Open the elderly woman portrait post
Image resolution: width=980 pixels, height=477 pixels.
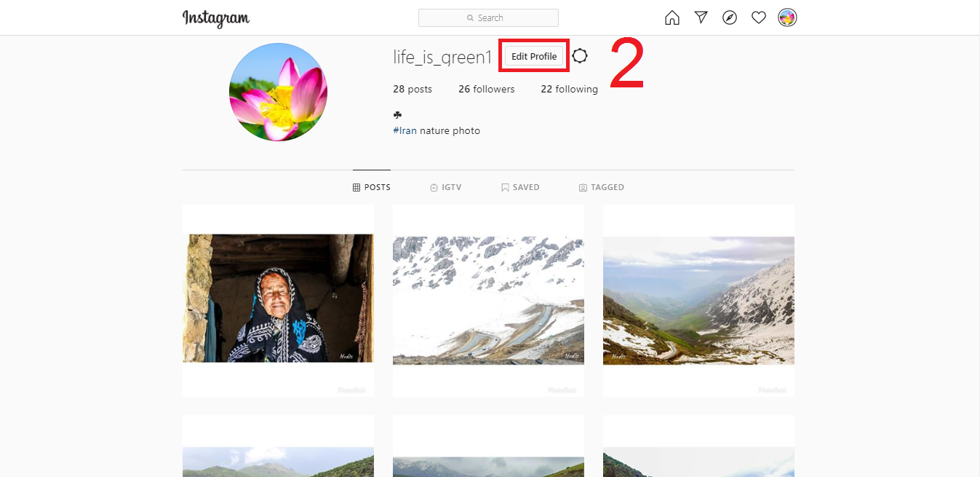click(x=278, y=299)
